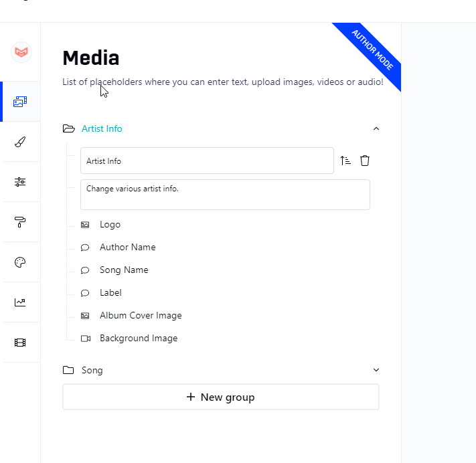Open the color palette sidebar icon
The width and height of the screenshot is (476, 463).
(20, 262)
